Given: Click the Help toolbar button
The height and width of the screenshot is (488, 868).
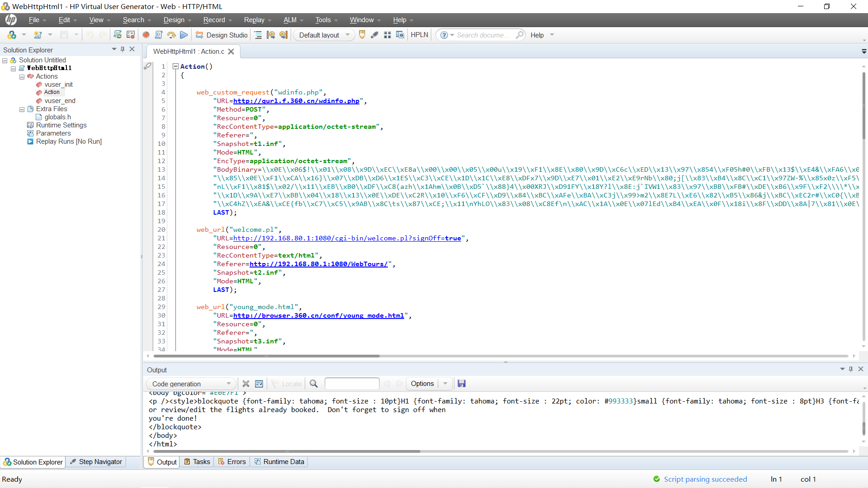Looking at the screenshot, I should tap(537, 35).
